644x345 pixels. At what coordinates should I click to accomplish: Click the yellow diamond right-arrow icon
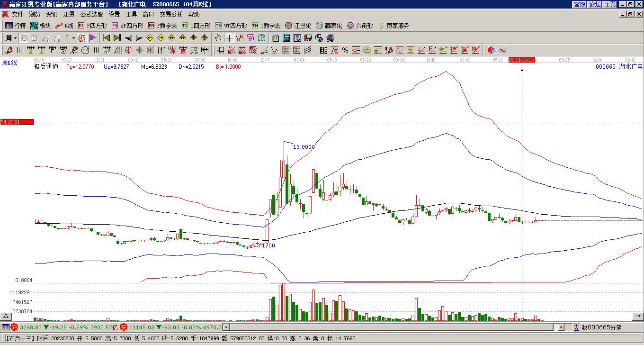point(161,38)
